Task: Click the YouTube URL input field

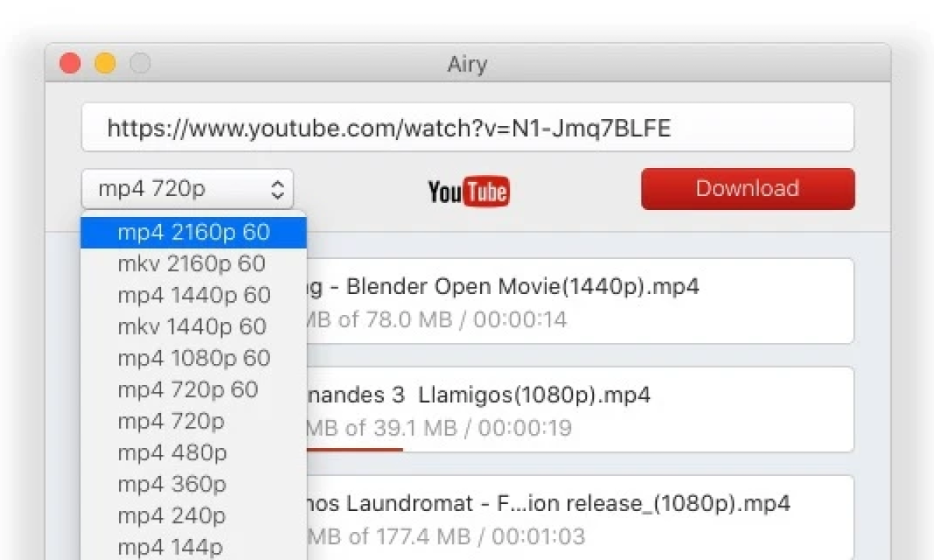Action: pyautogui.click(x=468, y=128)
